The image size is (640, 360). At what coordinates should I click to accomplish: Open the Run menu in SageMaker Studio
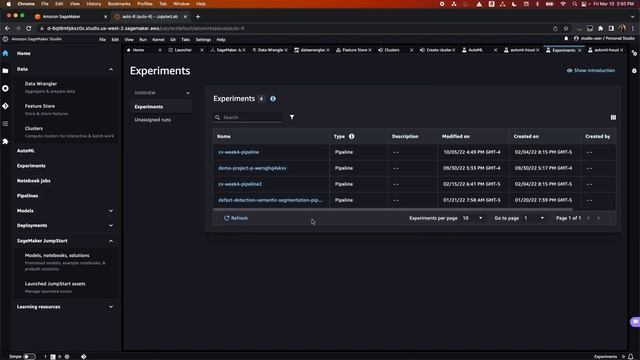pyautogui.click(x=143, y=40)
